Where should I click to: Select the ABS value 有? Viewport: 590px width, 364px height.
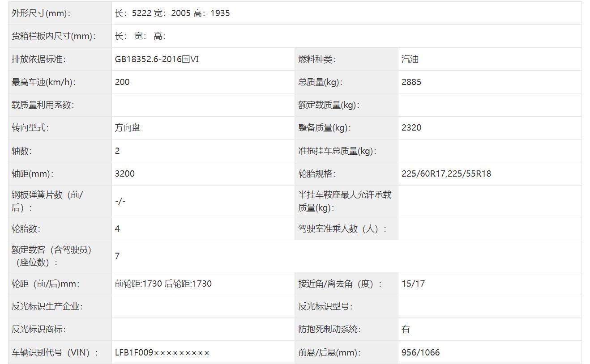coord(406,329)
